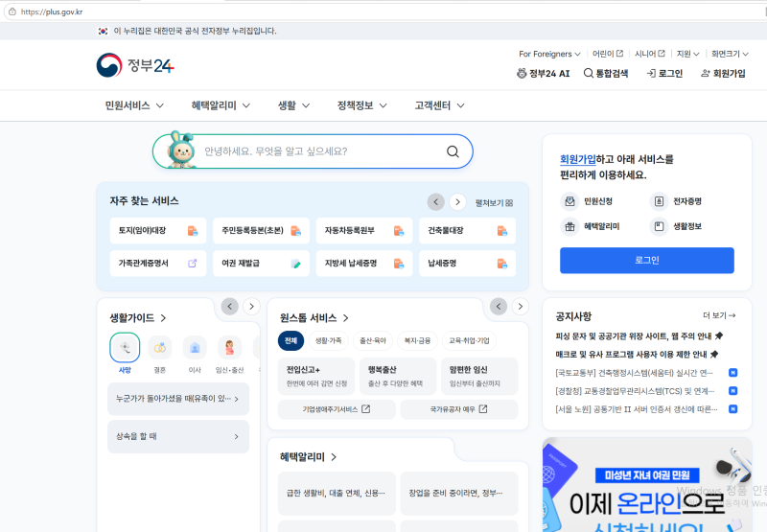
Task: Click the 민원신청 icon in login panel
Action: (x=569, y=201)
